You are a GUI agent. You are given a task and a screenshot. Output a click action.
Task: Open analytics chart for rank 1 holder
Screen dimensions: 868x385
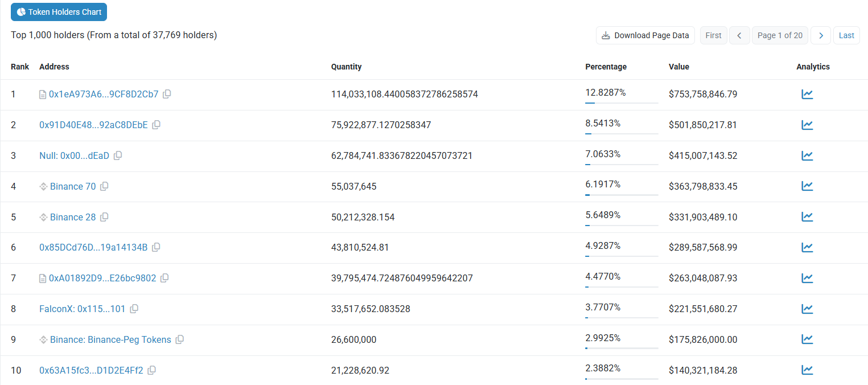coord(807,95)
